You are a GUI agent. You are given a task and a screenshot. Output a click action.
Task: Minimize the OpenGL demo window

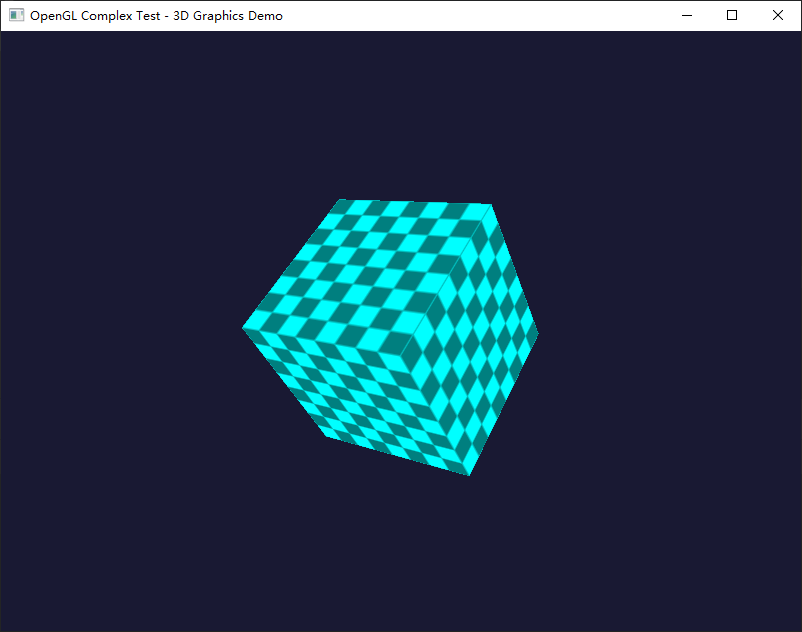tap(686, 15)
